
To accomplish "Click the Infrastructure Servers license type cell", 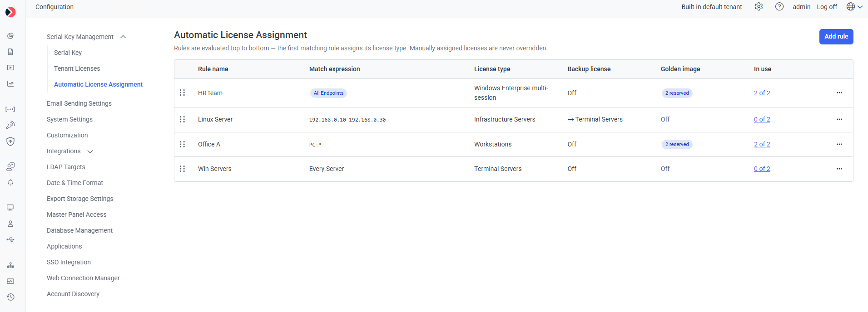I will (x=505, y=119).
